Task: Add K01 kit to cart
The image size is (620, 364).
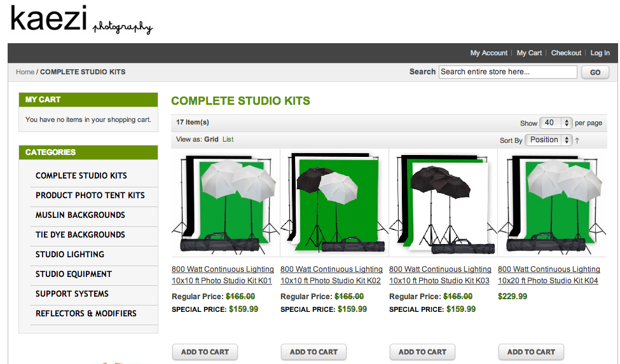Action: click(x=205, y=352)
